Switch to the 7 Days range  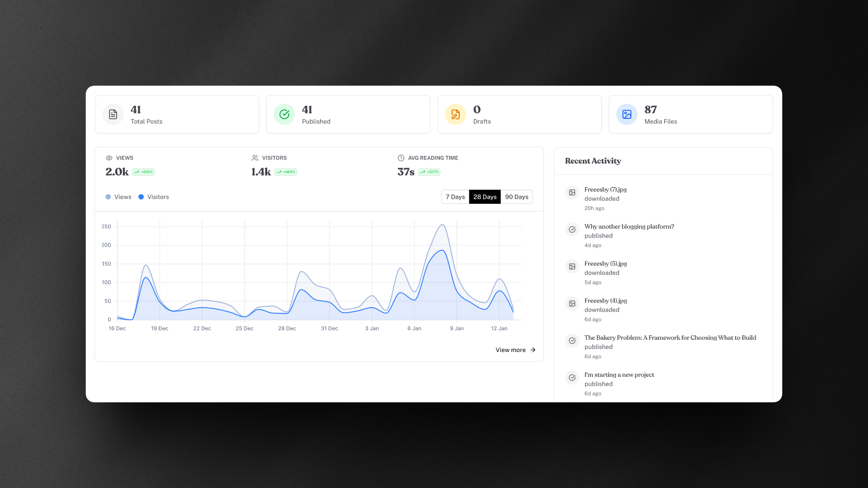tap(455, 197)
